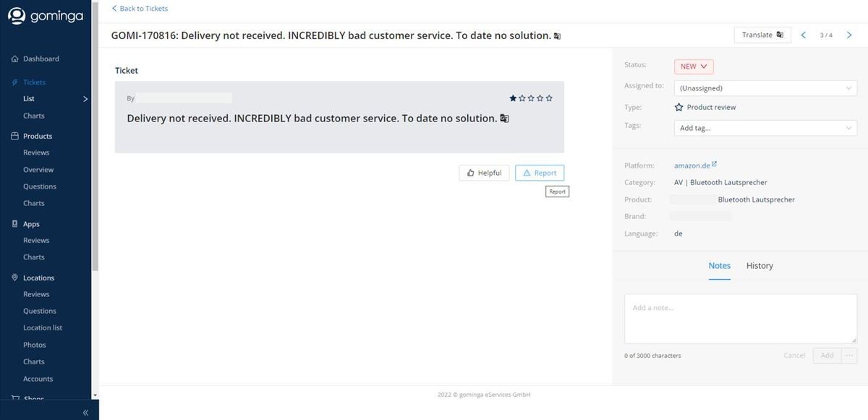This screenshot has height=420, width=868.
Task: Open more options beside Add button
Action: tap(849, 355)
